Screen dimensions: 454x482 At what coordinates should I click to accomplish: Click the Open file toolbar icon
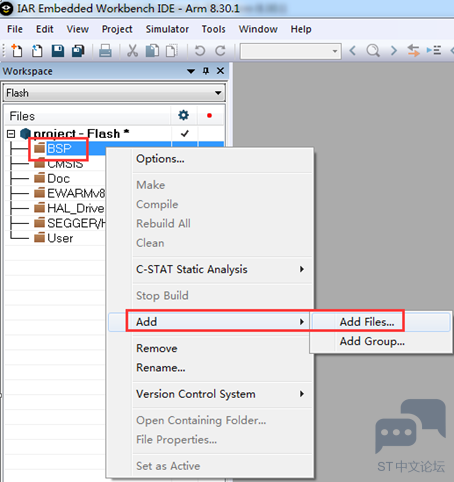37,51
